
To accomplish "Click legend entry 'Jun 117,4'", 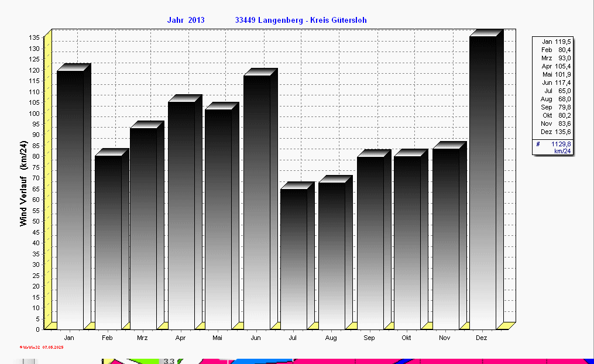I will pos(556,83).
